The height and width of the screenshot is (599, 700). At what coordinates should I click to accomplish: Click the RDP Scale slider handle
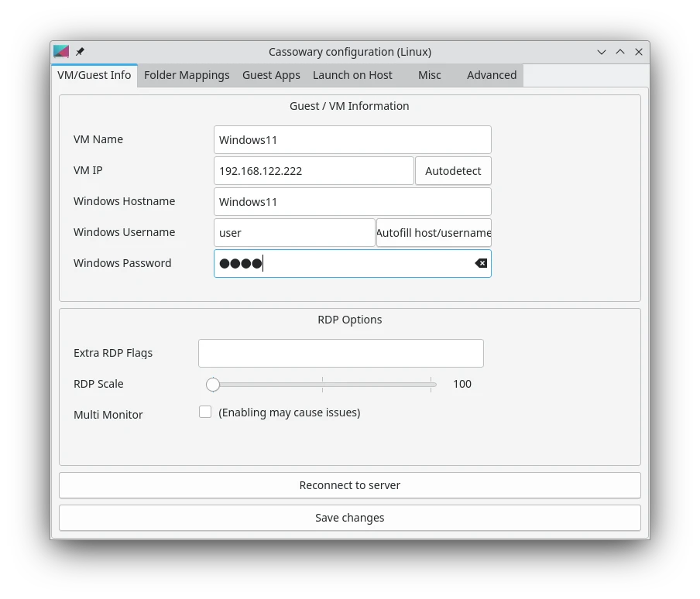click(213, 385)
